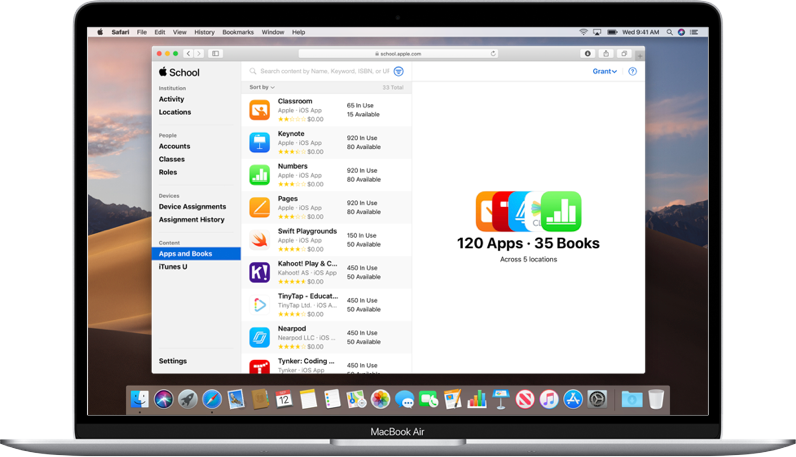Open System Preferences from the Dock
Viewport: 796px width, 457px height.
(597, 399)
